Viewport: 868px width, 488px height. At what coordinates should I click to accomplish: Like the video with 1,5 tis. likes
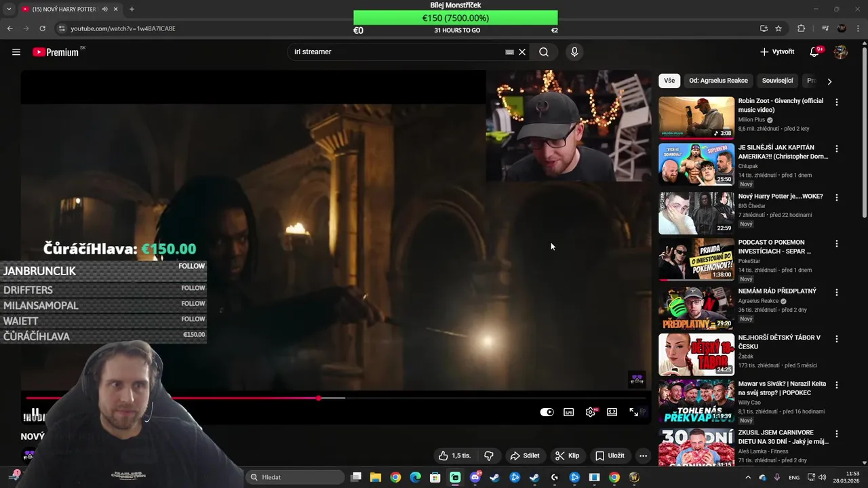pos(454,456)
